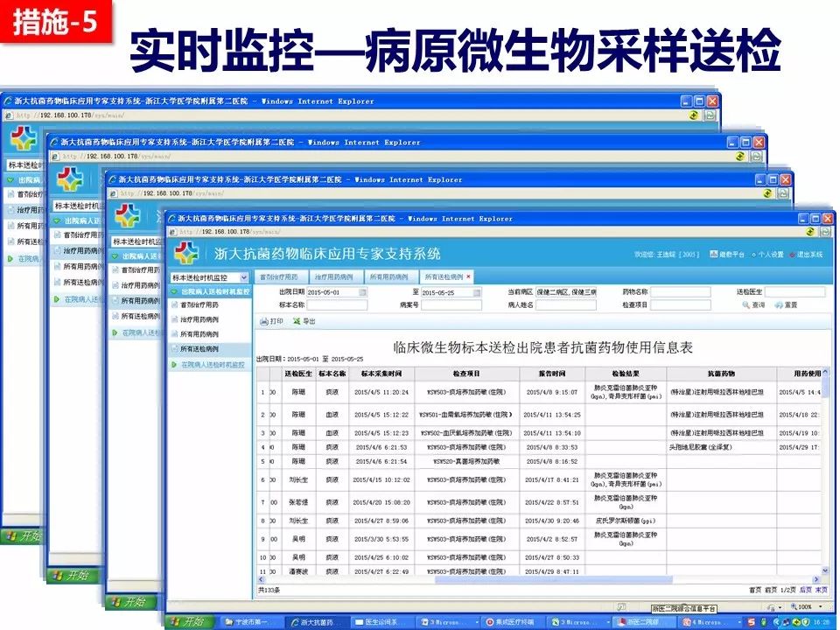Click the Query magnifier button
Screen dimensions: 840x630
click(752, 304)
